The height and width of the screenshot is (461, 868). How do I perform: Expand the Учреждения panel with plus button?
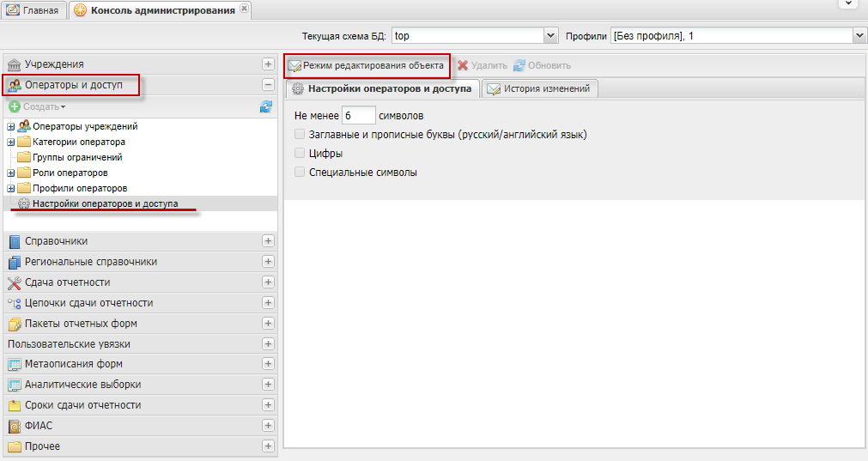268,64
